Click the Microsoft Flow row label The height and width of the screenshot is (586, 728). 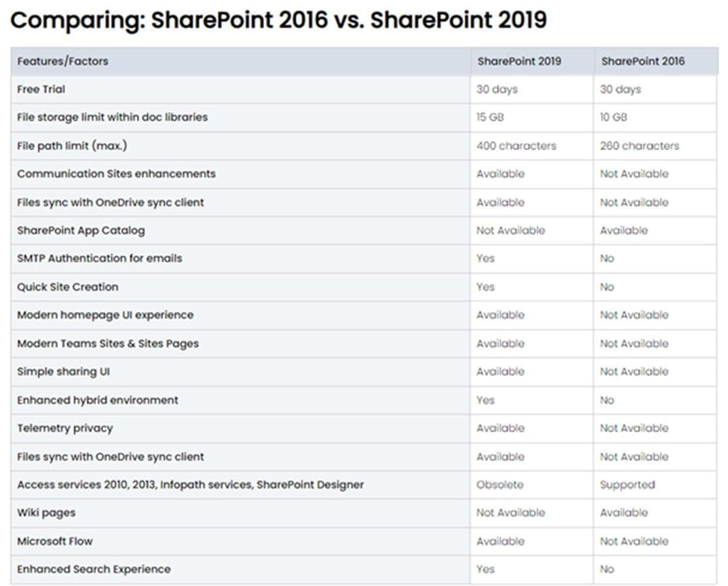[x=55, y=542]
